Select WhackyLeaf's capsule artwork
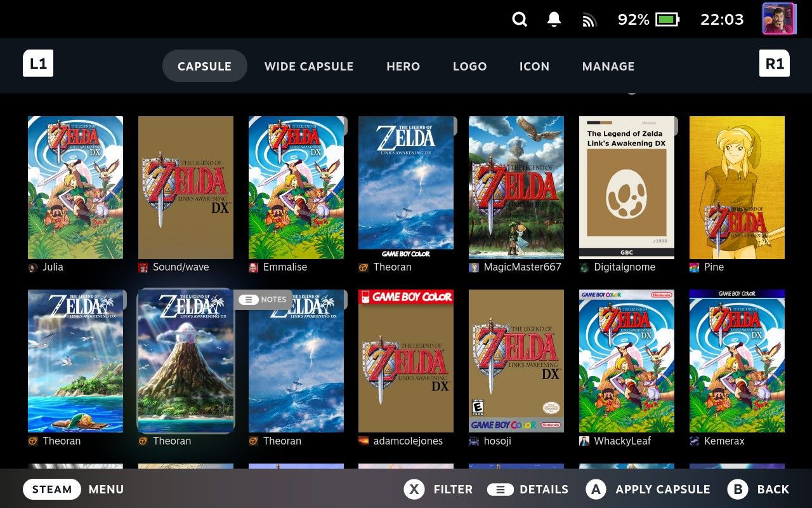 (x=627, y=361)
